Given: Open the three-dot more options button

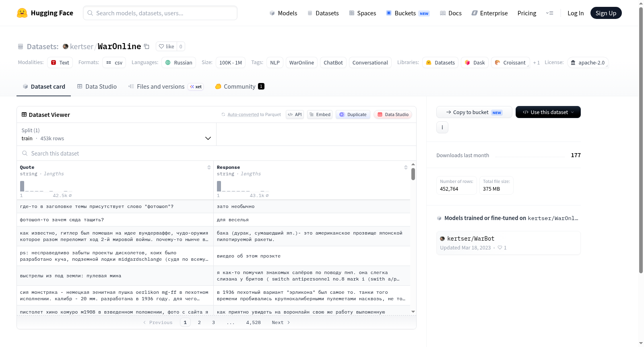Looking at the screenshot, I should point(442,127).
